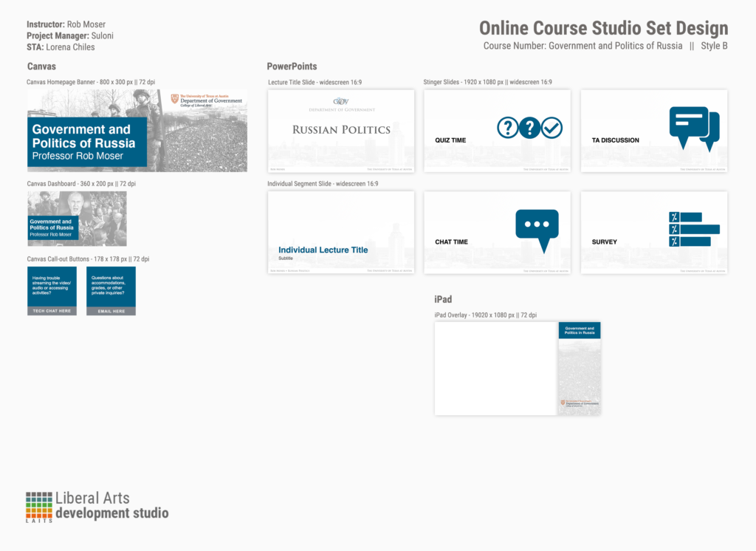Click the TA Discussion speech bubbles icon
The image size is (756, 551).
(x=694, y=129)
